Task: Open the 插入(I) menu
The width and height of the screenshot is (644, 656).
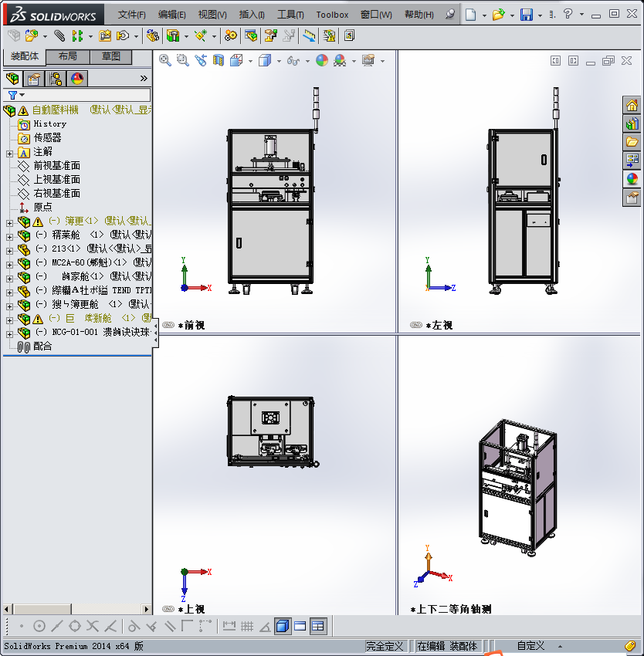Action: [x=252, y=15]
